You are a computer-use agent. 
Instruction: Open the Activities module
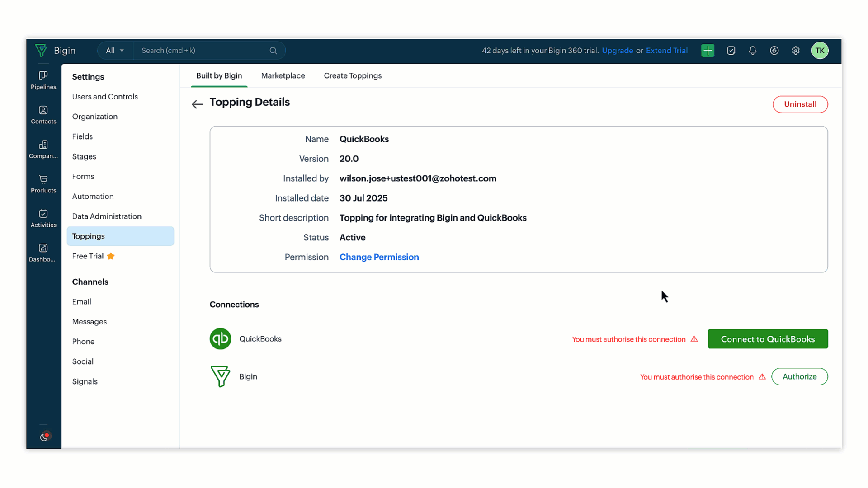(x=43, y=219)
